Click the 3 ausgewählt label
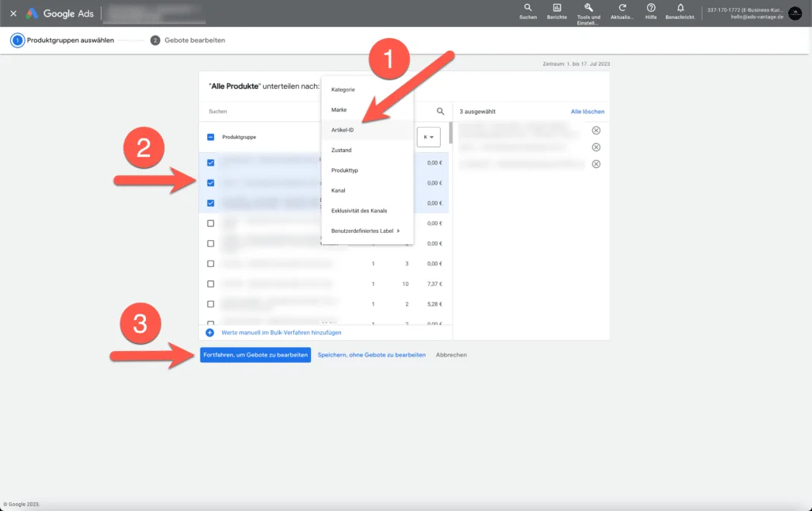This screenshot has height=511, width=812. (477, 111)
